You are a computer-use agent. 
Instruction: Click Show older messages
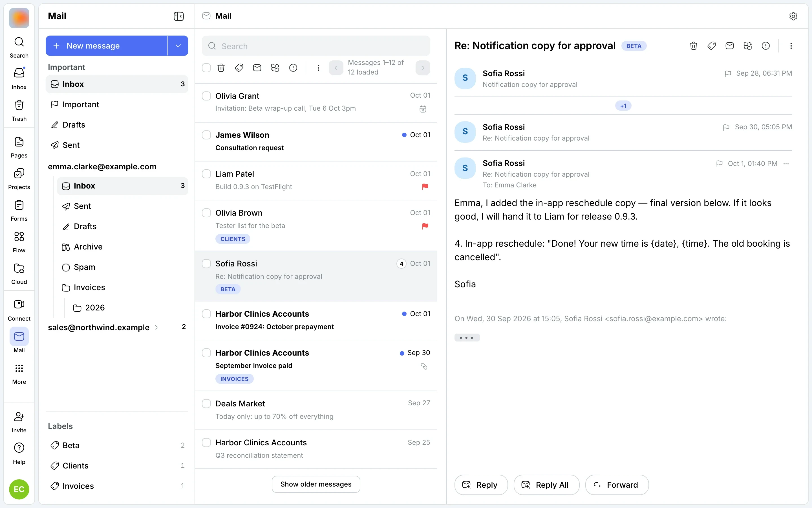316,484
